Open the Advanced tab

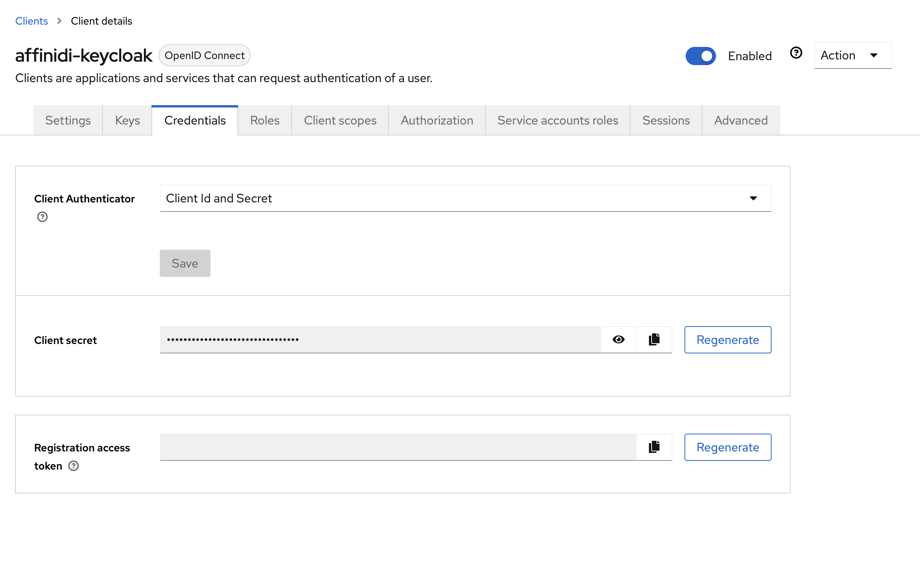point(741,120)
